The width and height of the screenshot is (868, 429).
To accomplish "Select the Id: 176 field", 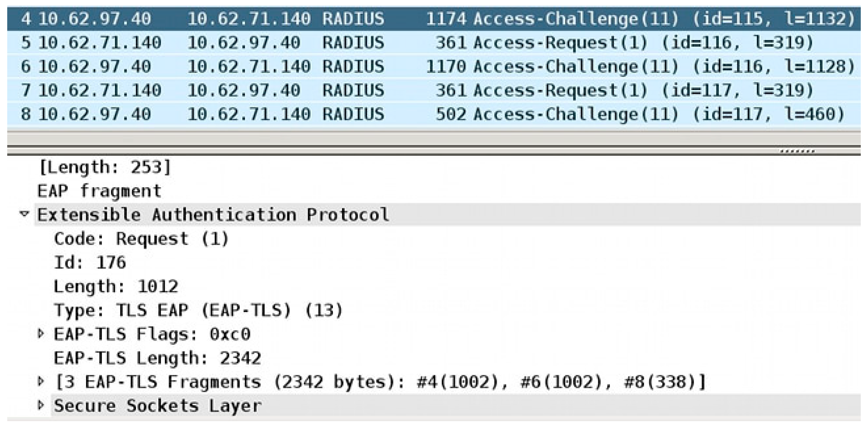I will click(x=90, y=263).
